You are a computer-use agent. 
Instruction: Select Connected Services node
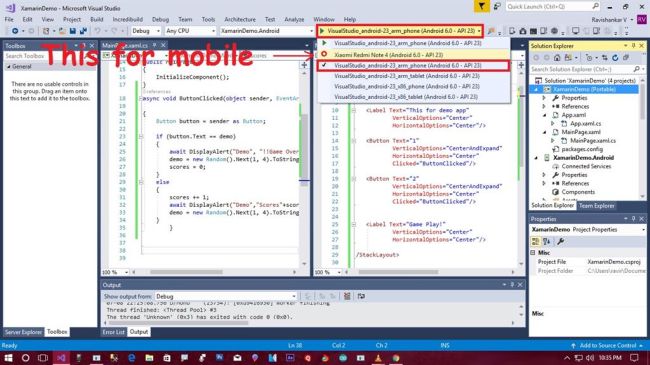click(586, 166)
